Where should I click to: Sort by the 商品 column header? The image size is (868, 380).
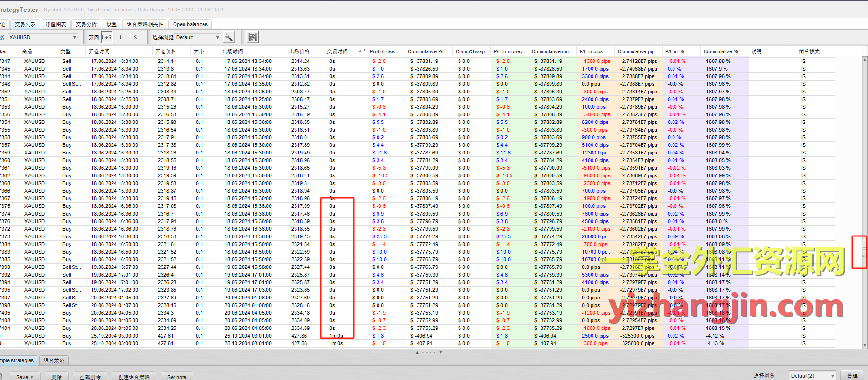point(38,51)
